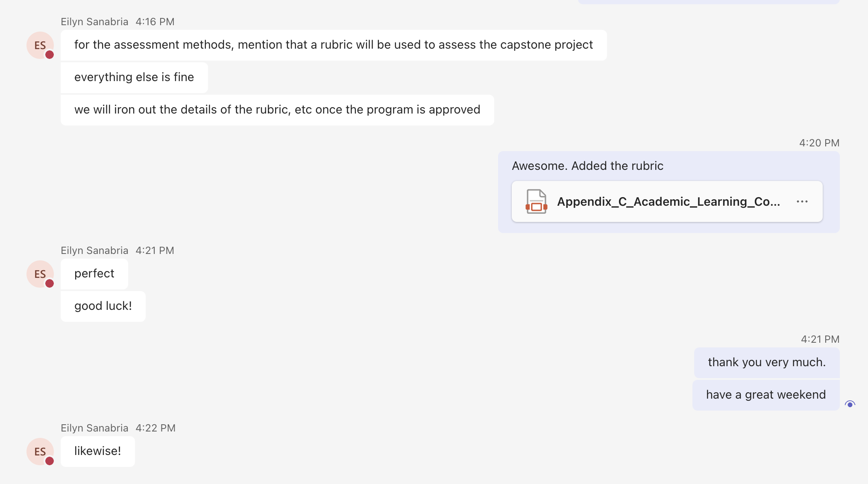Image resolution: width=868 pixels, height=484 pixels.
Task: Select the "likewise!" message bubble
Action: tap(97, 451)
